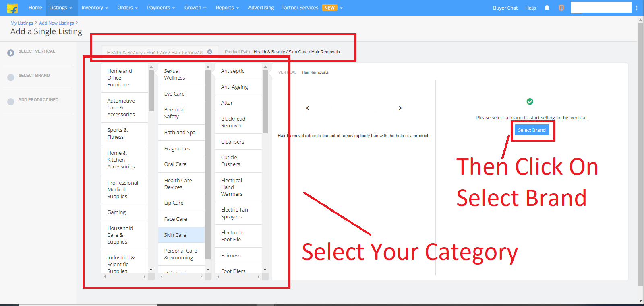Open the Help page
This screenshot has width=644, height=306.
pyautogui.click(x=530, y=8)
